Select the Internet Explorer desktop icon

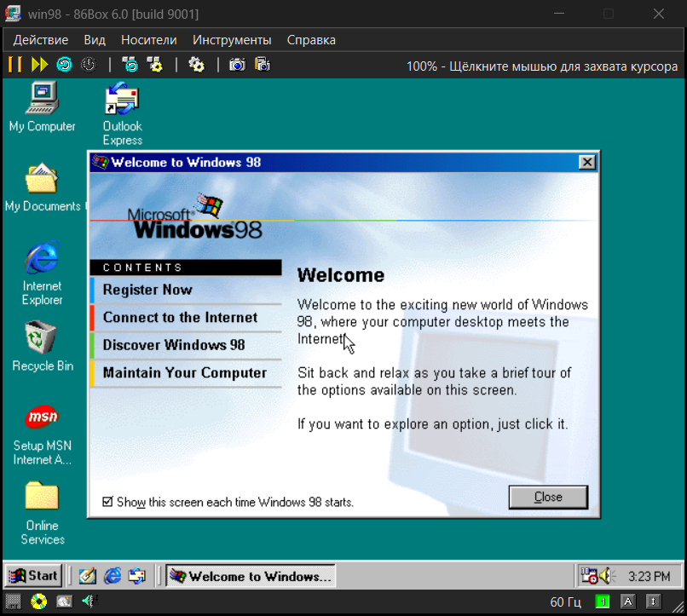click(42, 273)
